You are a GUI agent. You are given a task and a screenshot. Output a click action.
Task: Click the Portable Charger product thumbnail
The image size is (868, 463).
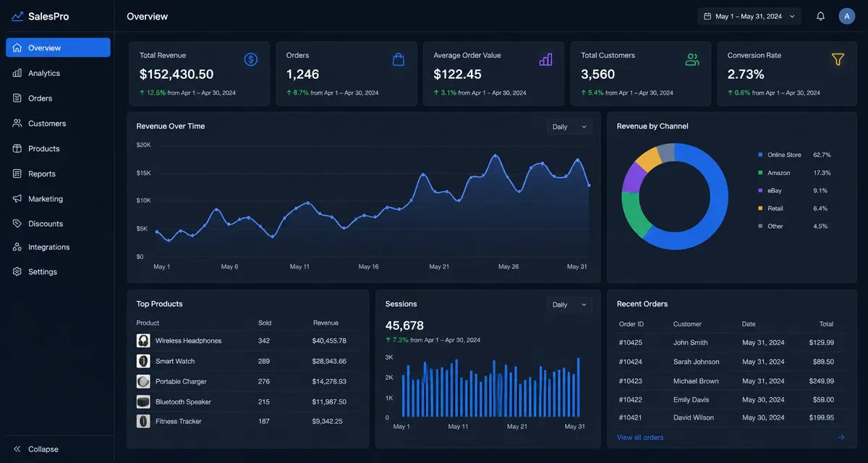tap(143, 381)
